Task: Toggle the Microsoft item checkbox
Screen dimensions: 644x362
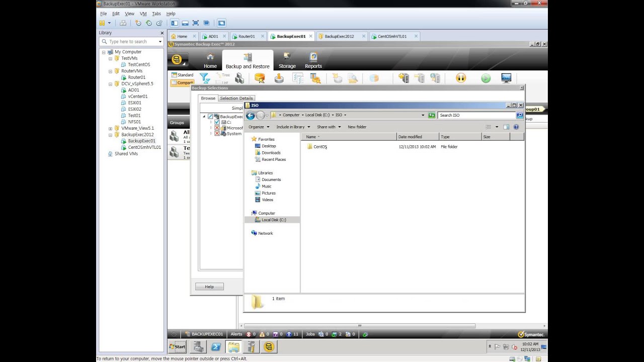Action: pyautogui.click(x=217, y=128)
